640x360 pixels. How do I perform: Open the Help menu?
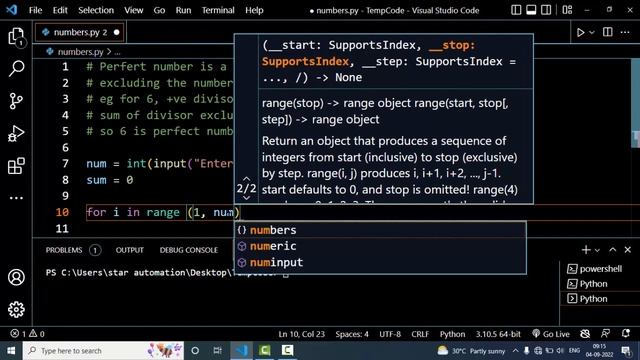(x=254, y=10)
